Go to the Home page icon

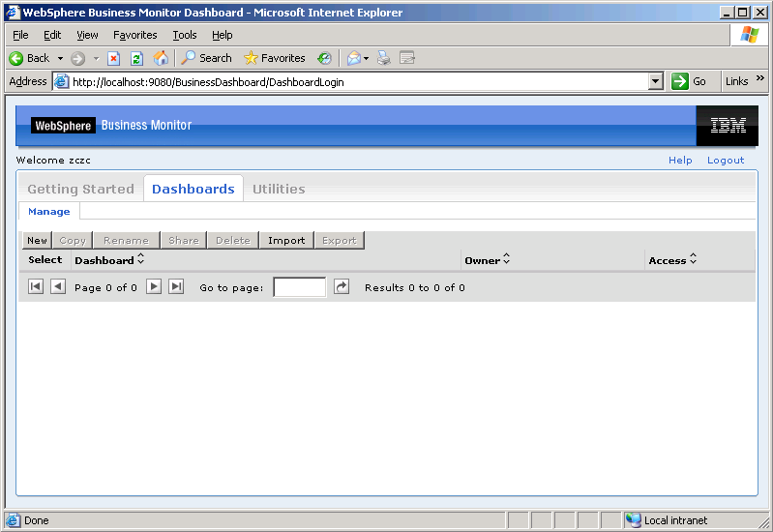pos(161,58)
